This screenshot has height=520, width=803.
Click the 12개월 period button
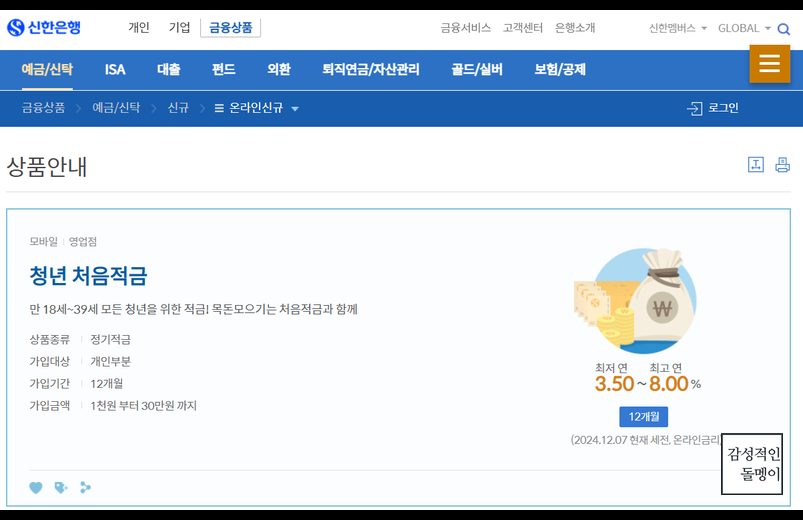coord(644,417)
